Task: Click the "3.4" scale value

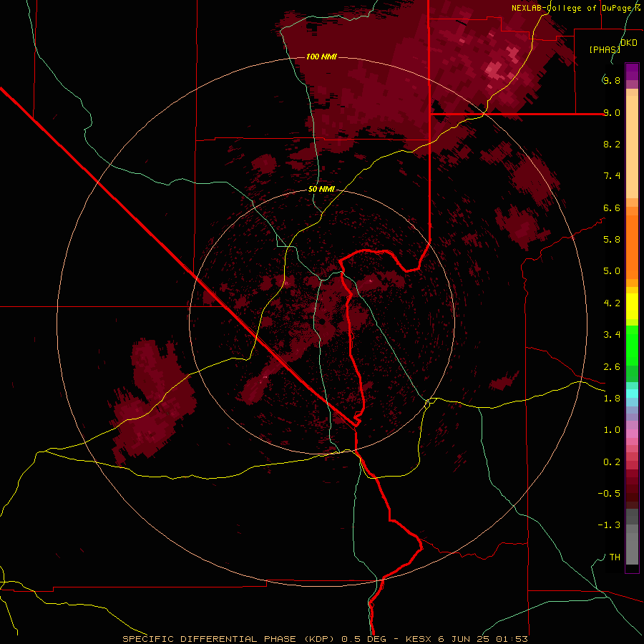Action: [x=612, y=335]
